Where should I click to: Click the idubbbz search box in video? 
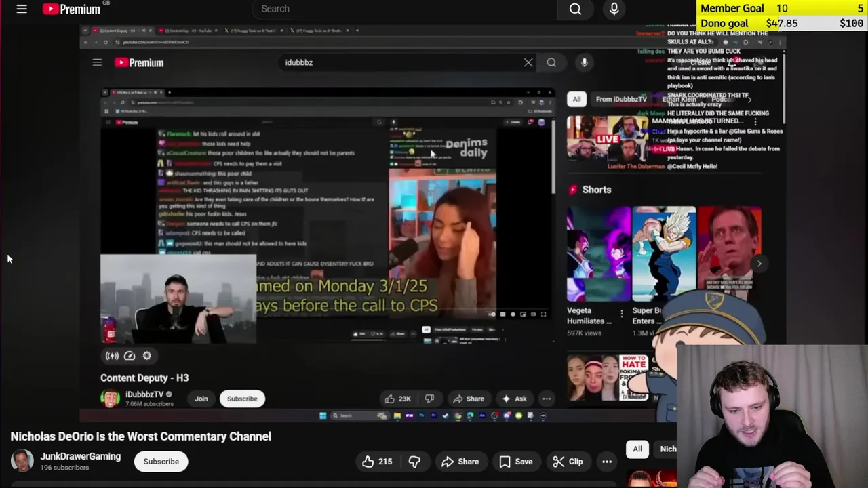[400, 62]
